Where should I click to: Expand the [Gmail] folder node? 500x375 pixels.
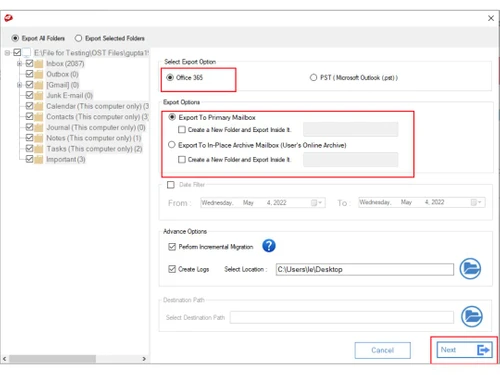tap(19, 85)
